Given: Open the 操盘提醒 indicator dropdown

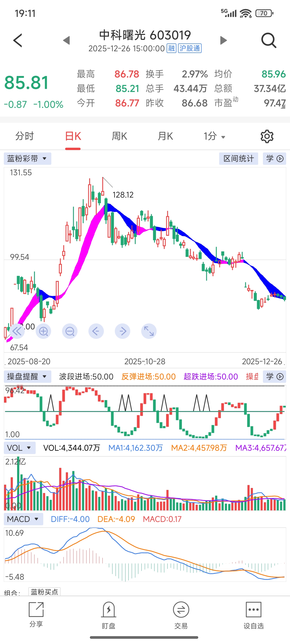Looking at the screenshot, I should pos(28,377).
